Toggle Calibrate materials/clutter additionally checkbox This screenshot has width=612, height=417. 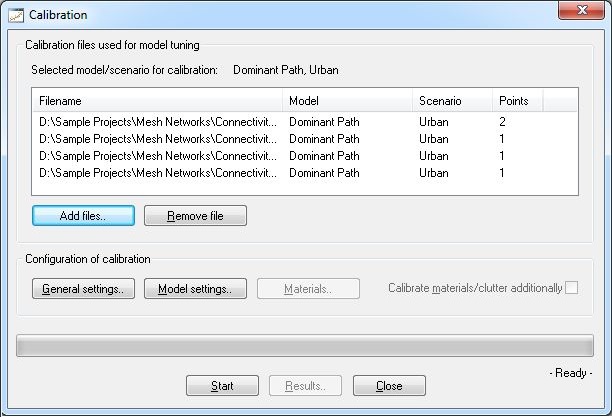click(572, 288)
